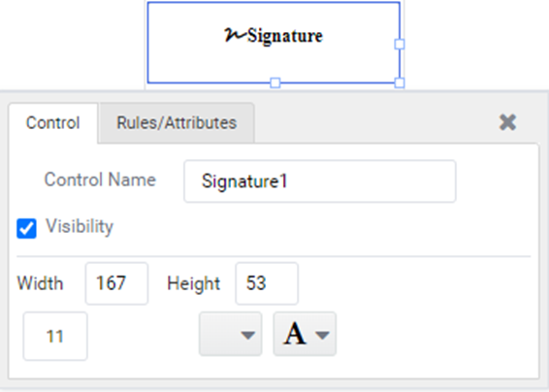Select the Signature control on canvas
Viewport: 549px width, 392px height.
tap(274, 43)
